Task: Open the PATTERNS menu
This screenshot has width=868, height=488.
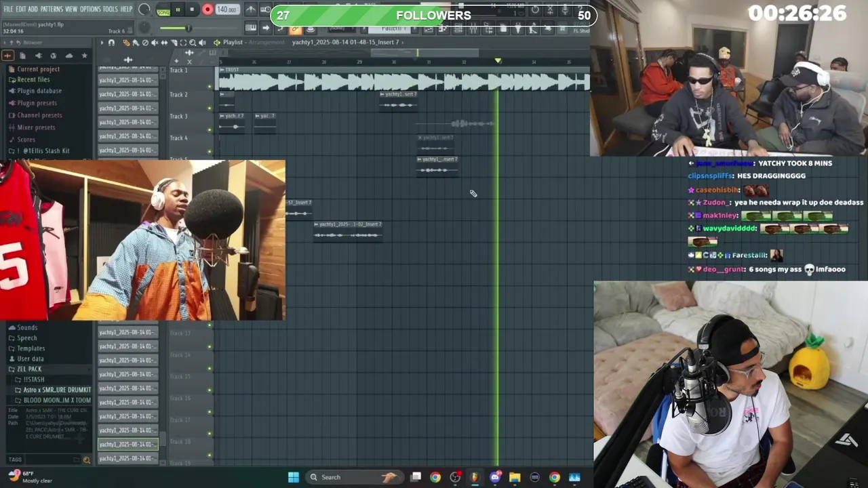Action: click(x=52, y=9)
